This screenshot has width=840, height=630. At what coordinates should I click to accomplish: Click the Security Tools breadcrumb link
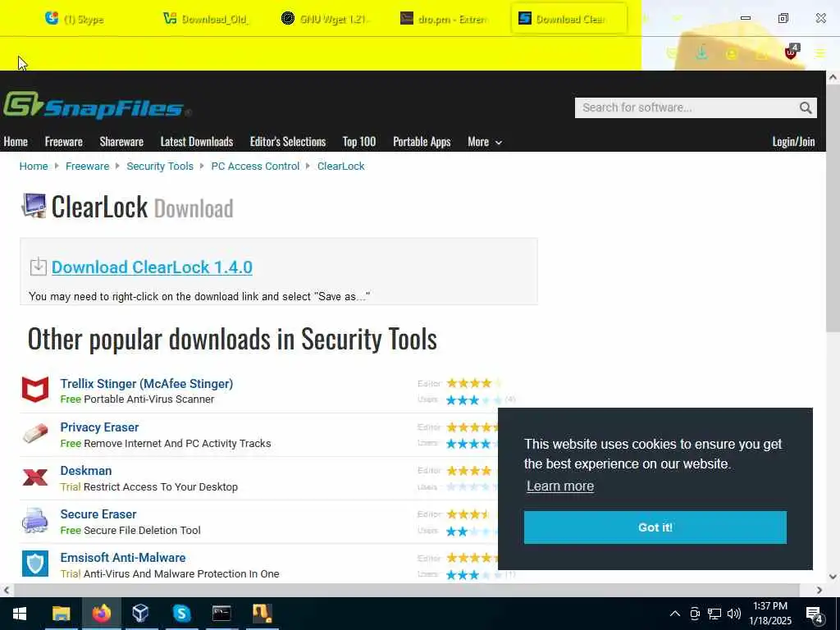click(x=160, y=166)
